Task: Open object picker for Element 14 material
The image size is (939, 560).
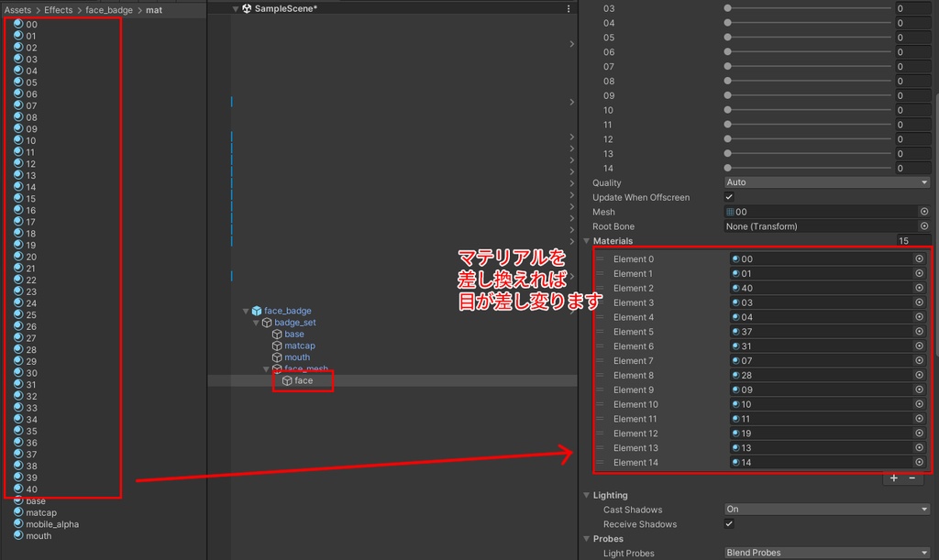Action: pyautogui.click(x=919, y=462)
